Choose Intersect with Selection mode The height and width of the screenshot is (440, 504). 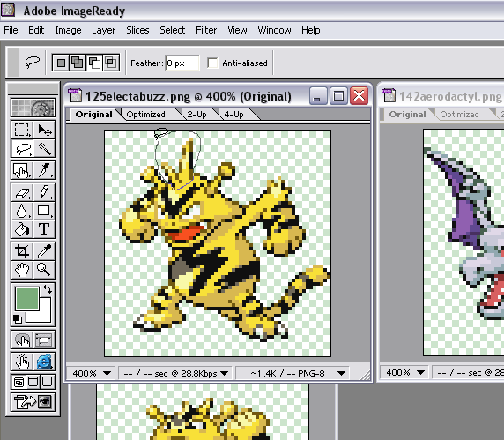(111, 63)
